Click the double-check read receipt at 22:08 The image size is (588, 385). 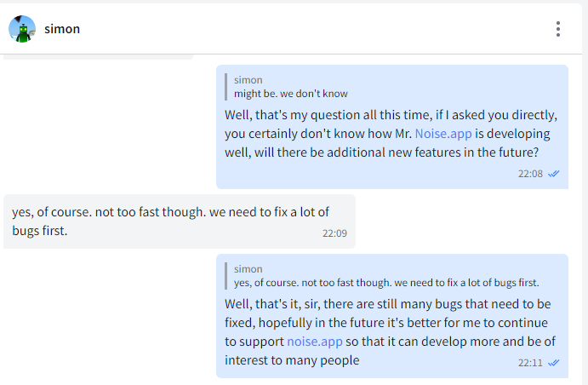pos(553,174)
